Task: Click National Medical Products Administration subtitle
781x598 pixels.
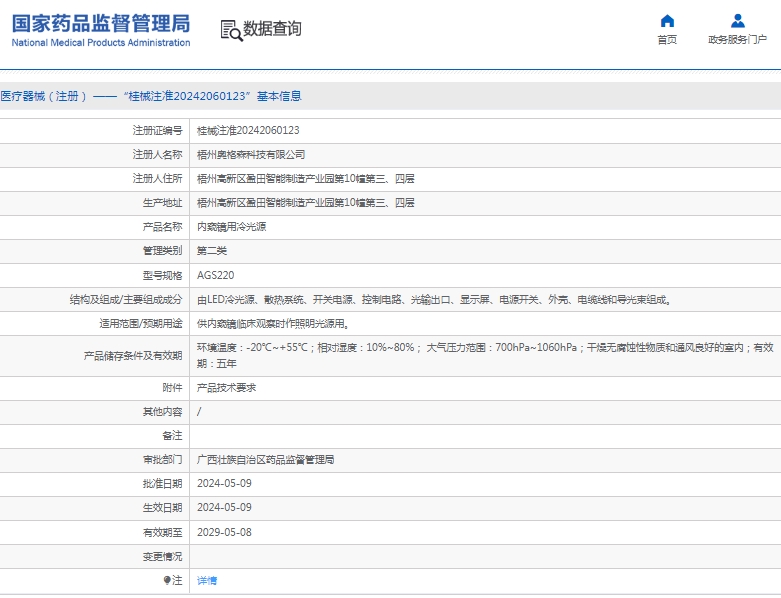Action: [101, 43]
